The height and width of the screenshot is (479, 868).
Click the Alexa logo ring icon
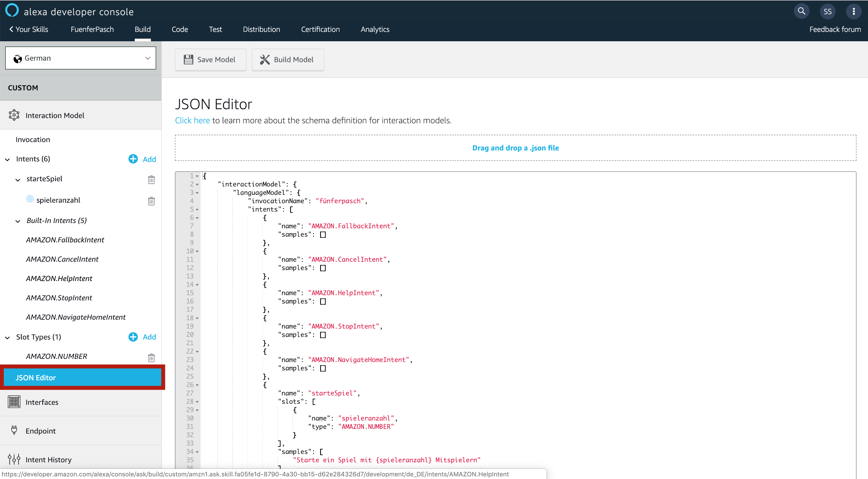tap(12, 10)
